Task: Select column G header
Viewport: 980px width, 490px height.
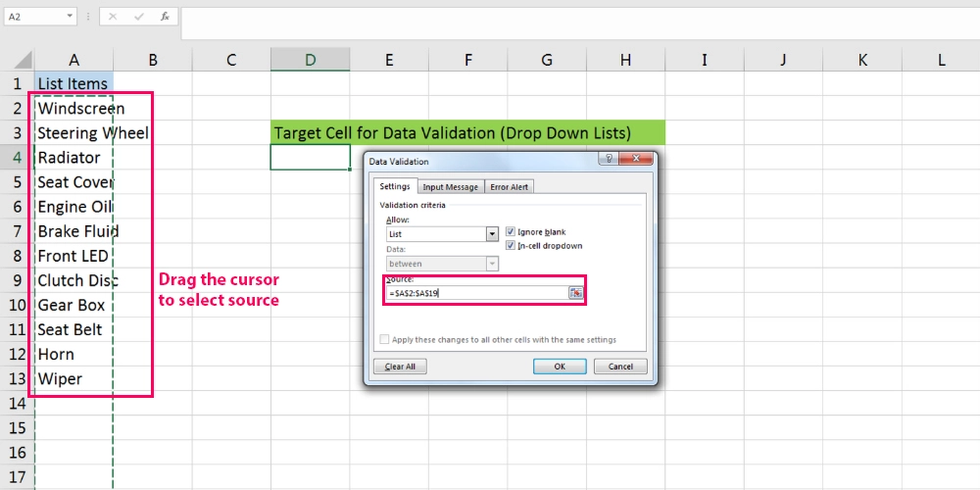Action: tap(546, 60)
